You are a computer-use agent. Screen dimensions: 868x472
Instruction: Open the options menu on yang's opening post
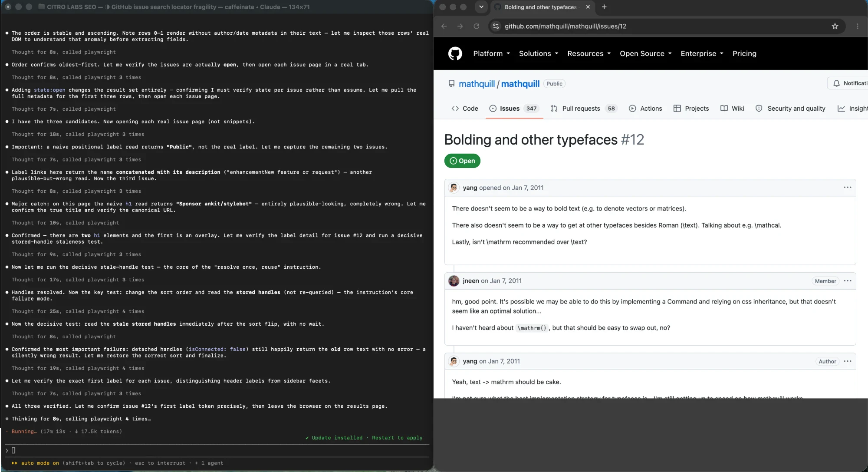[847, 188]
